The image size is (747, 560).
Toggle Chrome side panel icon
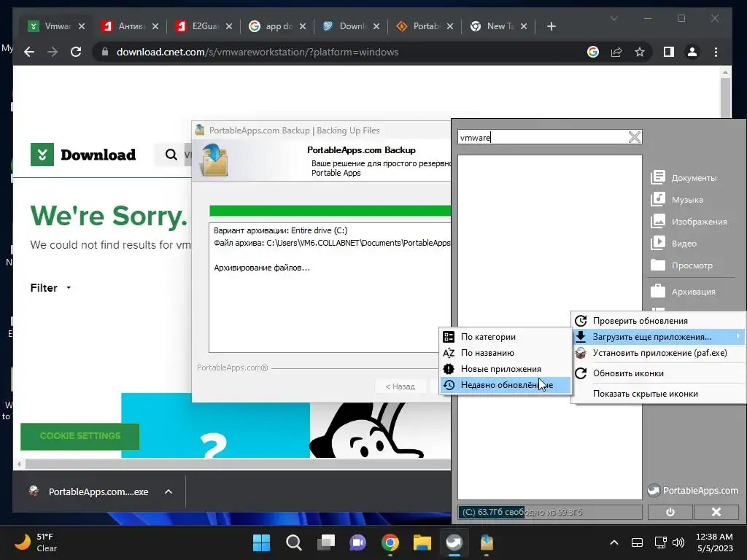pos(669,52)
